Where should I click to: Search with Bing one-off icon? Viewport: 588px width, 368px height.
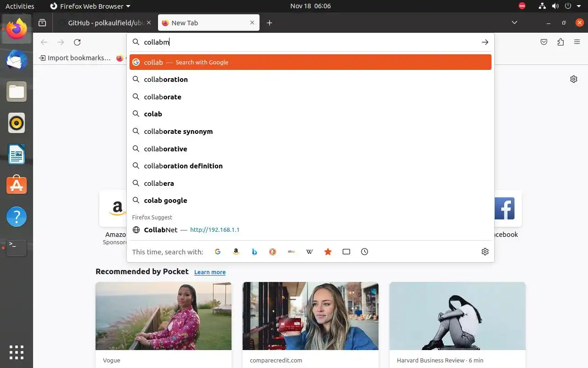point(254,252)
